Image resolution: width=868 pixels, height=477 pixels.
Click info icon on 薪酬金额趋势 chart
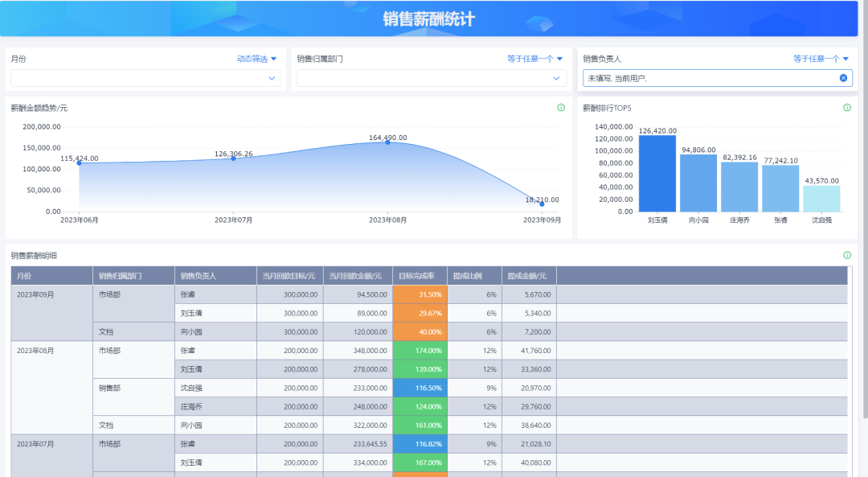coord(561,108)
